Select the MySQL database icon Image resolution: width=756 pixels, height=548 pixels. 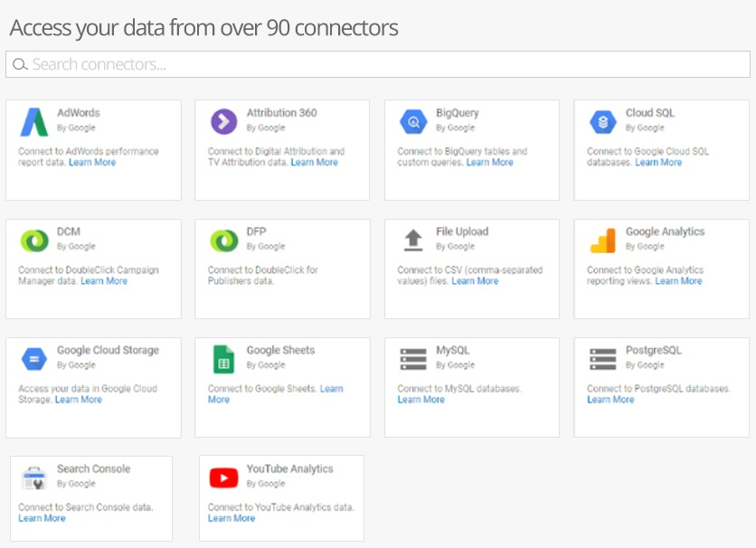coord(413,359)
